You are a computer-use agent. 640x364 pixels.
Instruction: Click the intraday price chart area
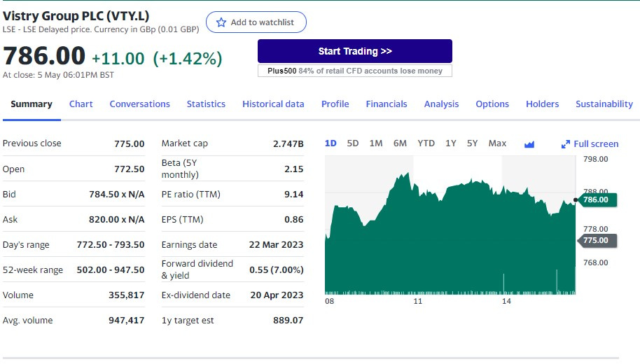click(x=450, y=225)
